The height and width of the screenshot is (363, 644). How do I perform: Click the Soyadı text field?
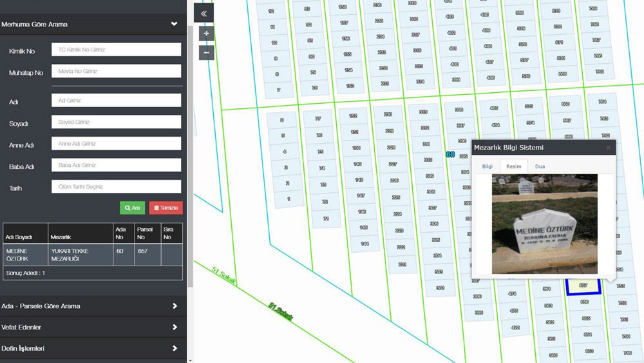(x=116, y=122)
